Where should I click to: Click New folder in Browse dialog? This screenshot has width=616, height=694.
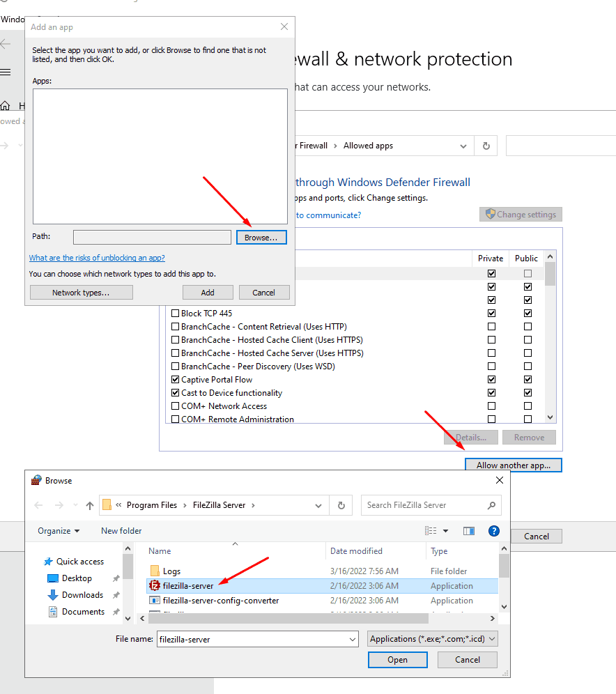click(121, 531)
